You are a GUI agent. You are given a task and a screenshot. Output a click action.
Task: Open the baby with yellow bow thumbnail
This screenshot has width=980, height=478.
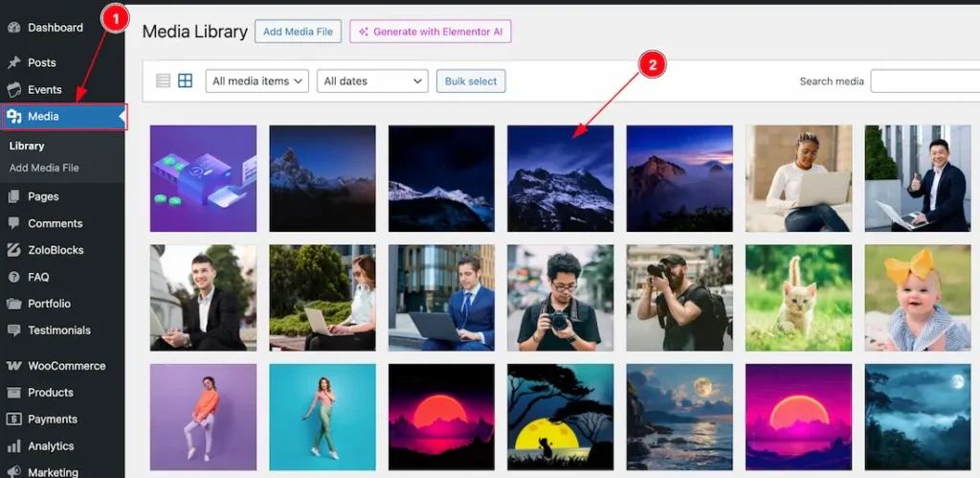coord(918,298)
